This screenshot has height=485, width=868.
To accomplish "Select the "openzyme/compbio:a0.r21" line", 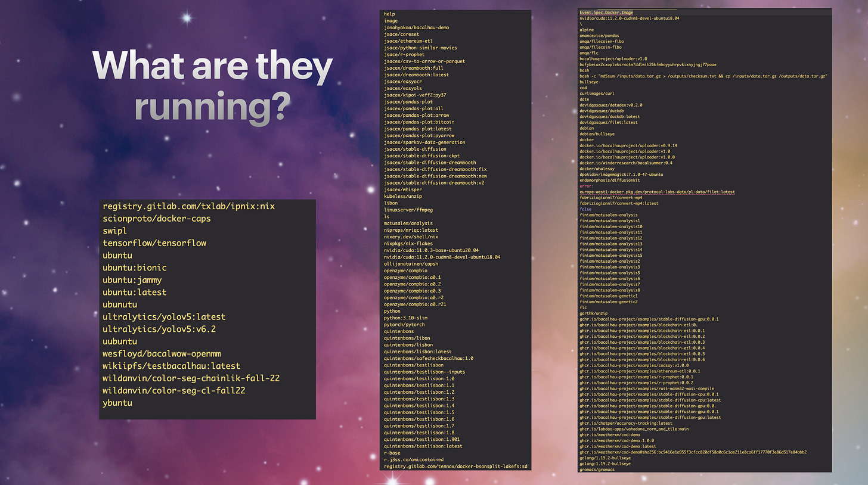I will [x=416, y=304].
